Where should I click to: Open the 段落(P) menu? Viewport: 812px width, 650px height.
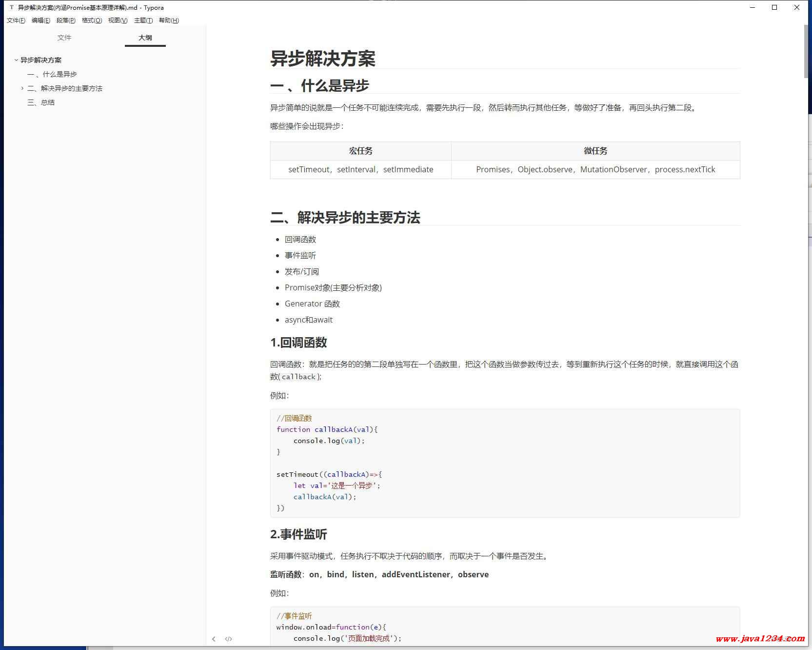click(x=66, y=20)
